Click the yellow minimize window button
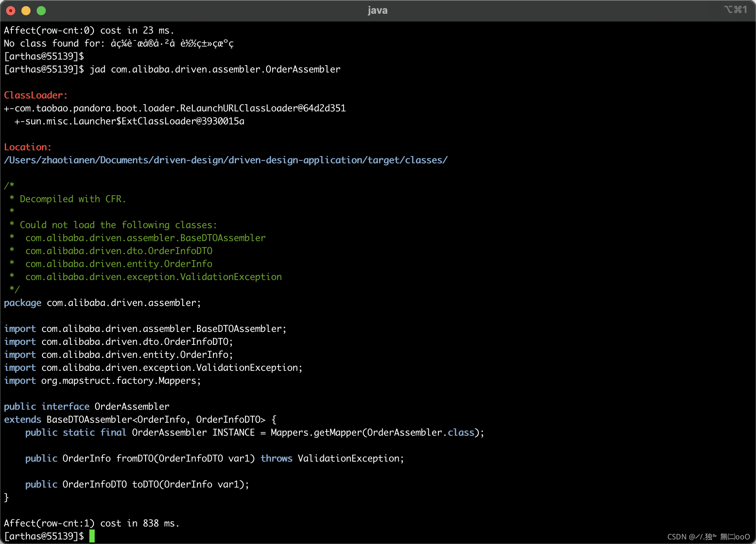The height and width of the screenshot is (544, 756). tap(26, 11)
